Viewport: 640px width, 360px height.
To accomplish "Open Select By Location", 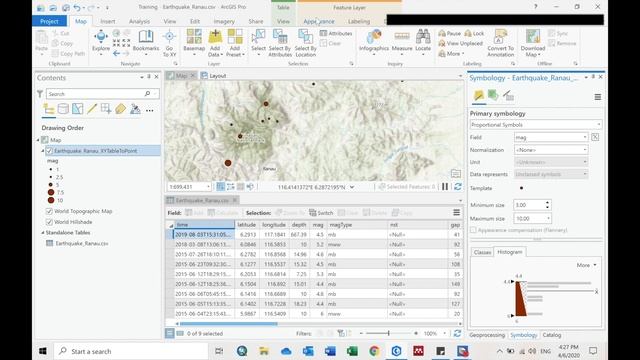I will (x=305, y=42).
